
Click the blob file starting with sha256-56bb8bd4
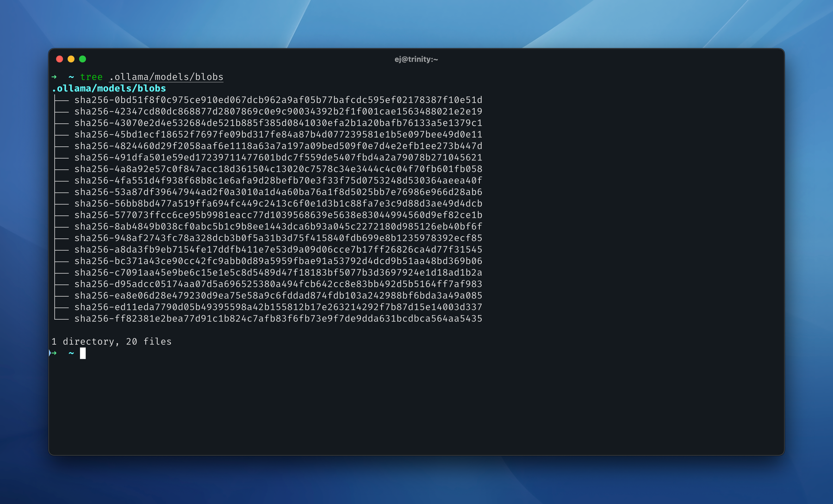coord(278,204)
